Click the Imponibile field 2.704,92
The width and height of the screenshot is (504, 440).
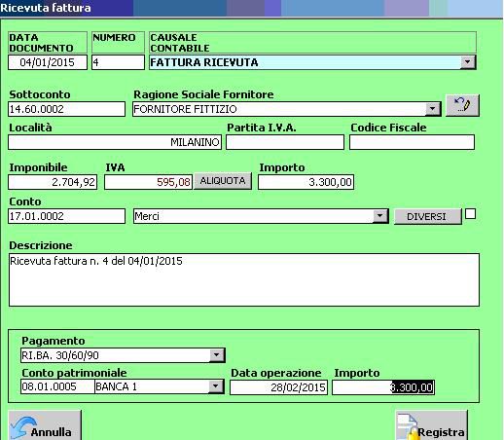[53, 182]
